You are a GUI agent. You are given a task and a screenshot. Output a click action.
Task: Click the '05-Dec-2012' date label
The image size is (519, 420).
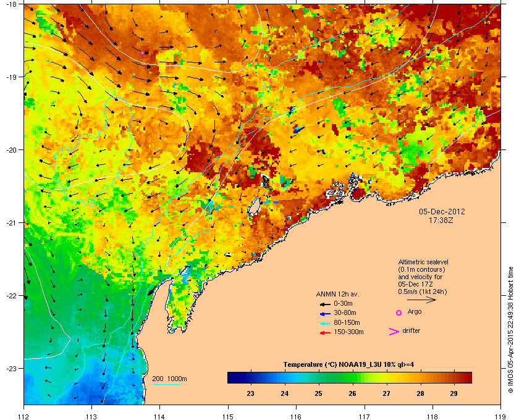[x=442, y=211]
